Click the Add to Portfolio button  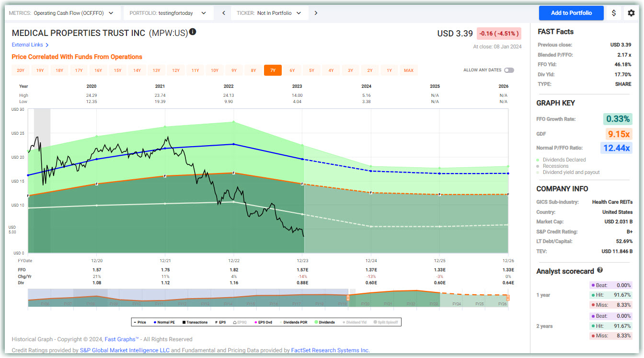tap(571, 13)
